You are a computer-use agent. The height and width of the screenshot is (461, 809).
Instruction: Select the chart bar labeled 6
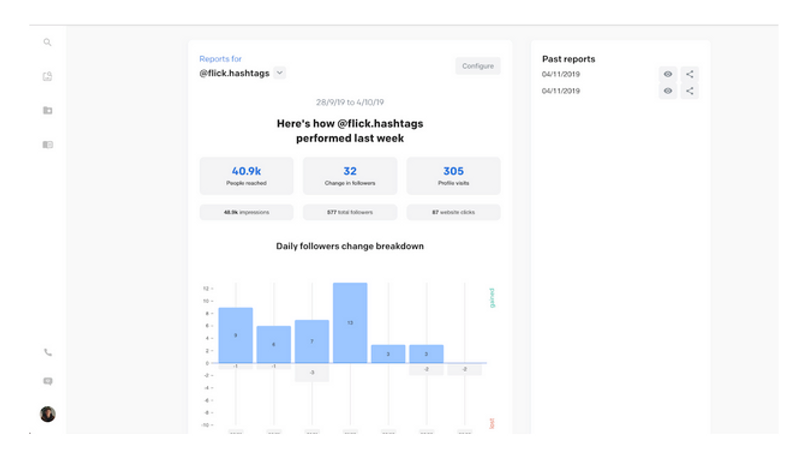pos(273,344)
